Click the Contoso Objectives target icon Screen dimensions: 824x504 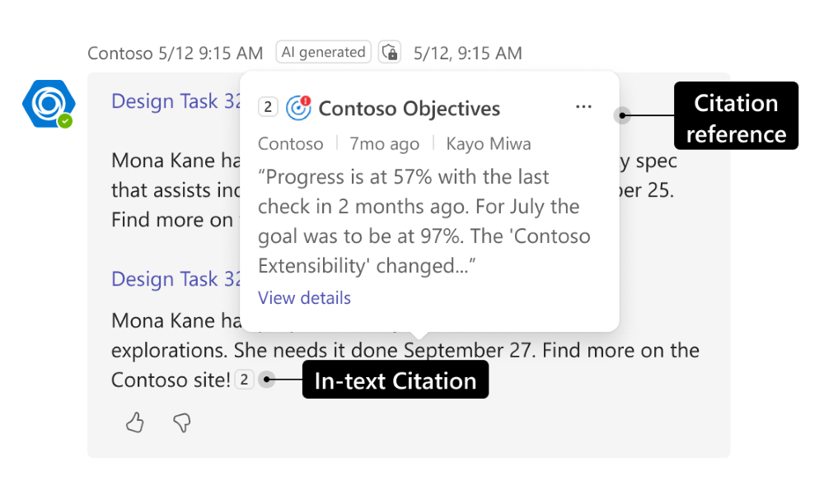[297, 108]
